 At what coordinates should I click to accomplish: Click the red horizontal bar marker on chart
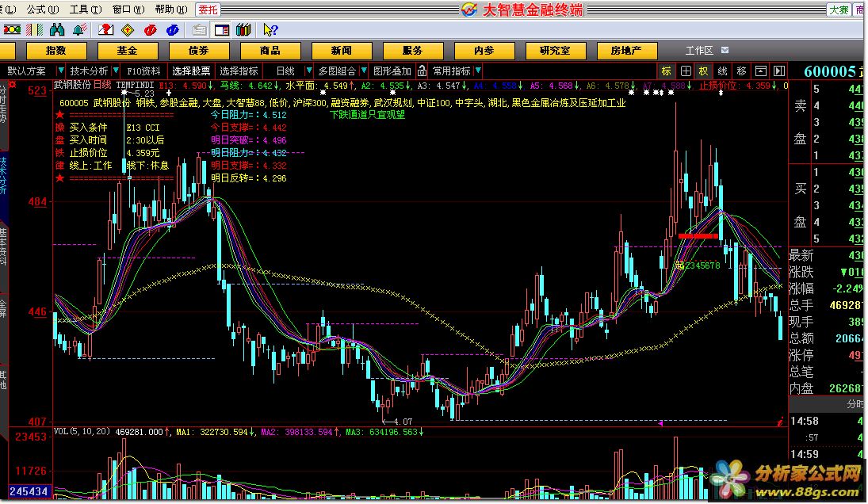(x=698, y=236)
